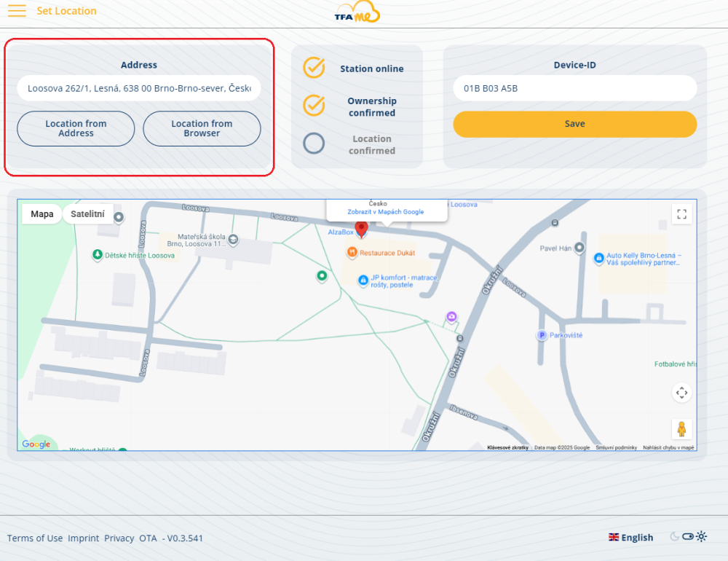Switch to Satelitní map view
Screen dimensions: 728x561
(87, 214)
